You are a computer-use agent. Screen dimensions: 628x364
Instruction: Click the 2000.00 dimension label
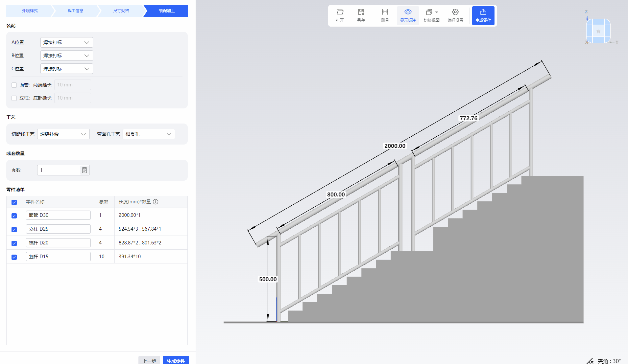pyautogui.click(x=395, y=146)
